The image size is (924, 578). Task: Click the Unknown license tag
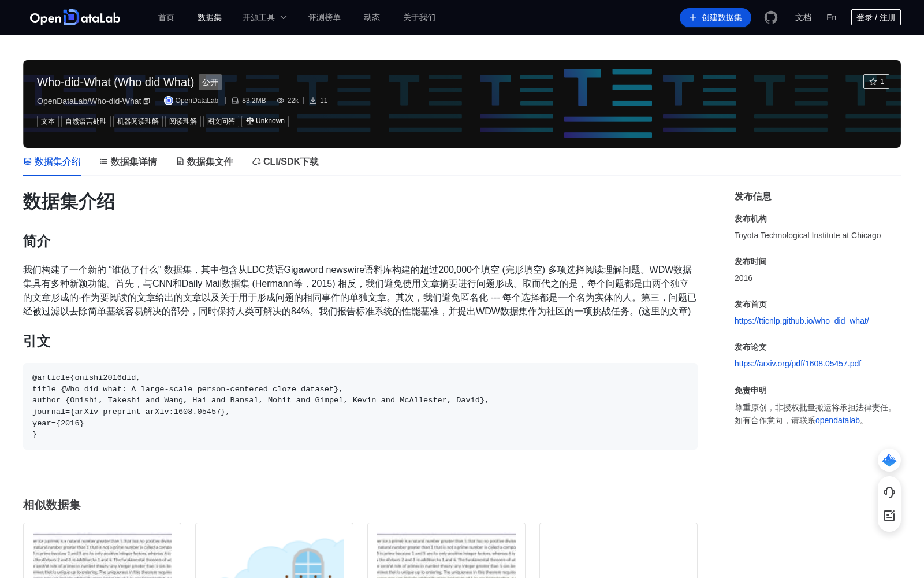click(265, 121)
